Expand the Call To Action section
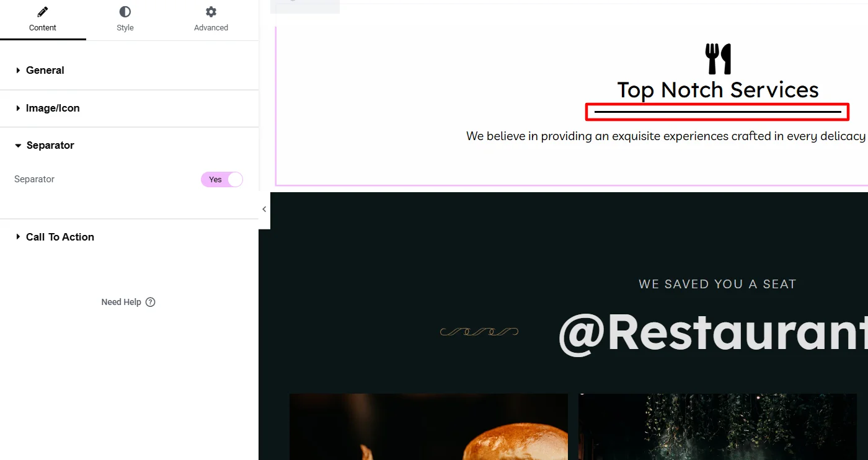Image resolution: width=868 pixels, height=460 pixels. [129, 237]
